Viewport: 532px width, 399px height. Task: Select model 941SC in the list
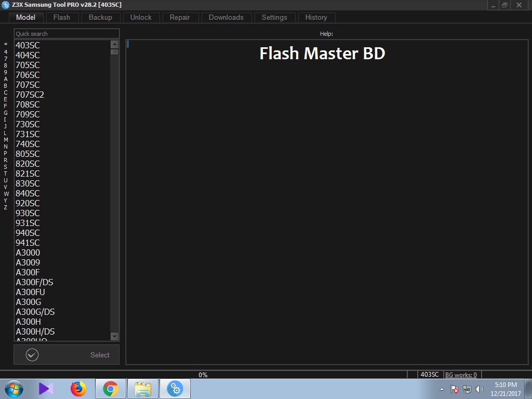pyautogui.click(x=62, y=243)
